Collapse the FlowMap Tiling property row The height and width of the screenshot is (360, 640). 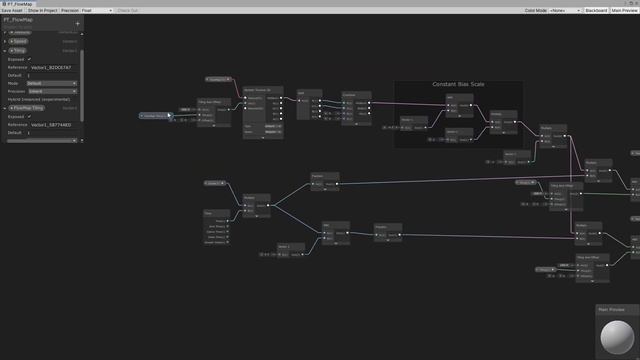click(5, 108)
